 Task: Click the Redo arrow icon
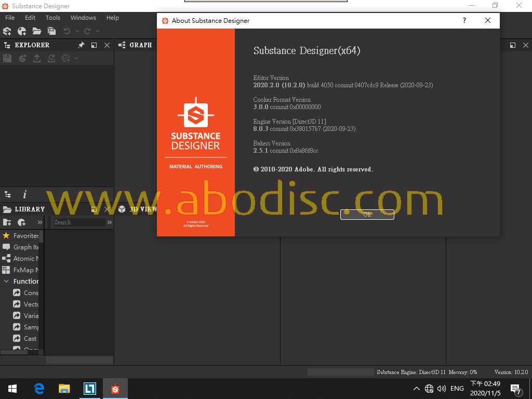coord(87,31)
